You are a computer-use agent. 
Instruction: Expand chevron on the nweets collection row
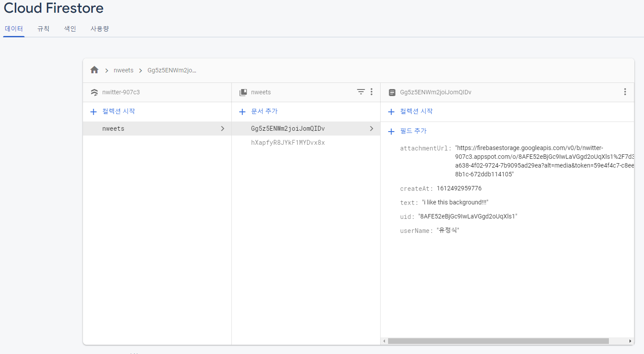pyautogui.click(x=223, y=129)
